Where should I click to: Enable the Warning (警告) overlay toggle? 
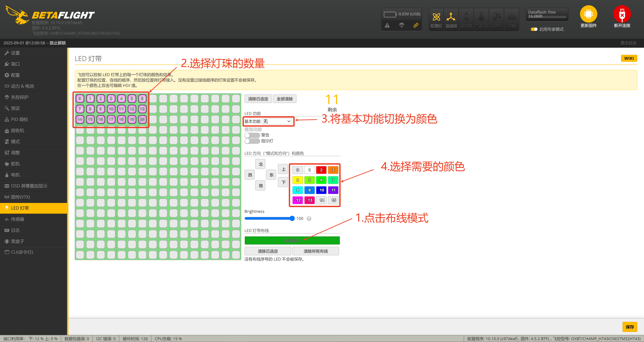pos(252,135)
